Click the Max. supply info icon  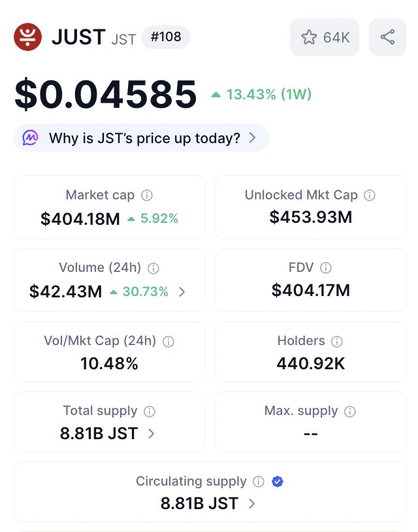[x=350, y=412]
